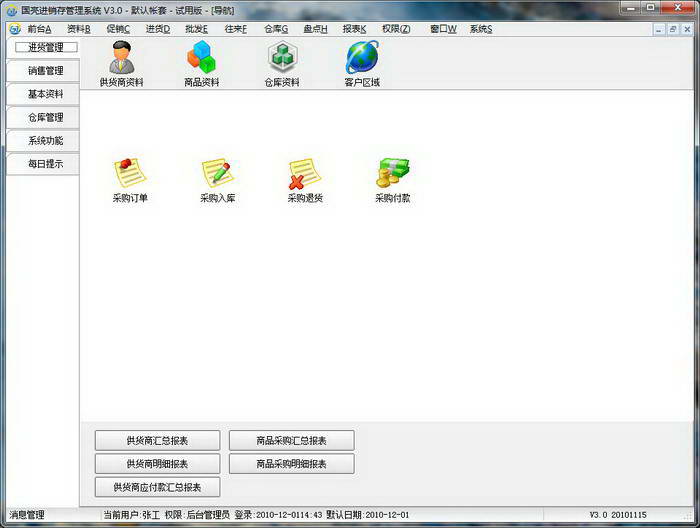Launch 采购入库 purchase stock-in icon

(x=217, y=180)
